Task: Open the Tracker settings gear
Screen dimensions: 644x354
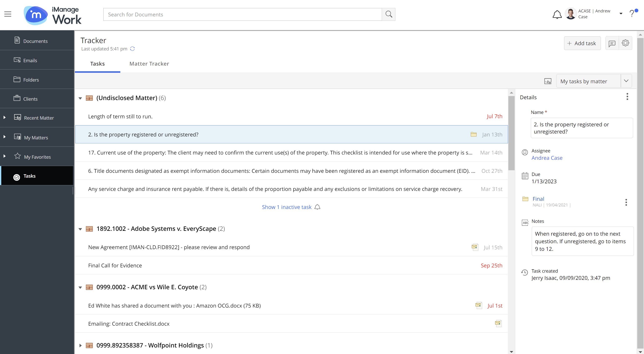Action: [x=625, y=43]
